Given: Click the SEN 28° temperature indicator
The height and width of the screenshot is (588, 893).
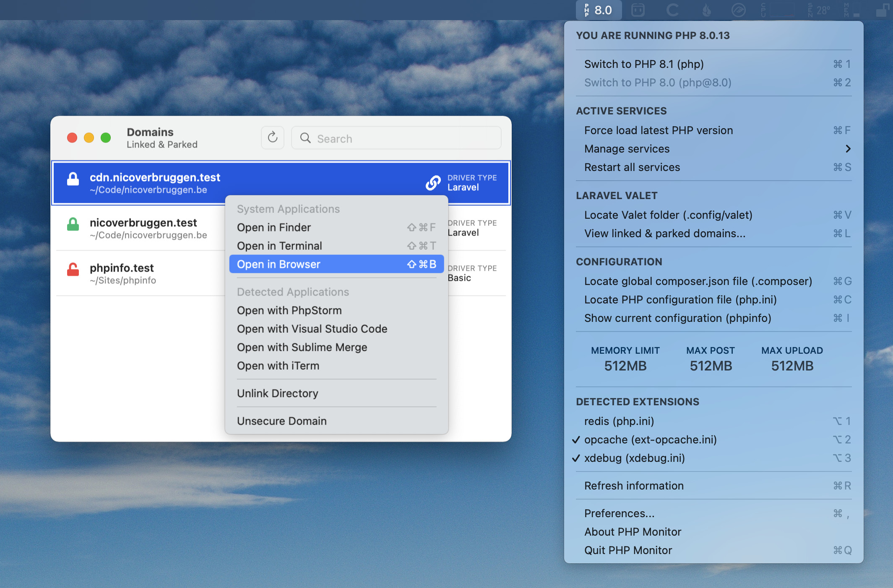Looking at the screenshot, I should coord(819,10).
